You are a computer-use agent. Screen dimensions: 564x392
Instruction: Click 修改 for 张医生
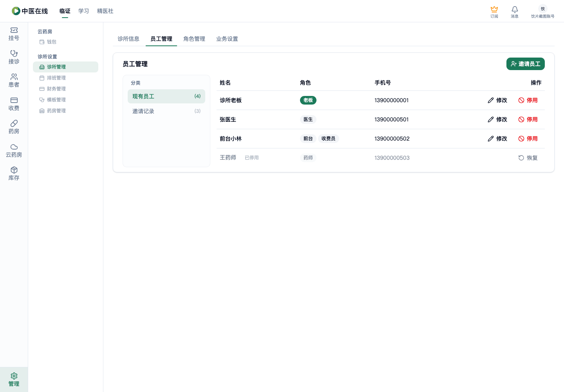coord(497,119)
